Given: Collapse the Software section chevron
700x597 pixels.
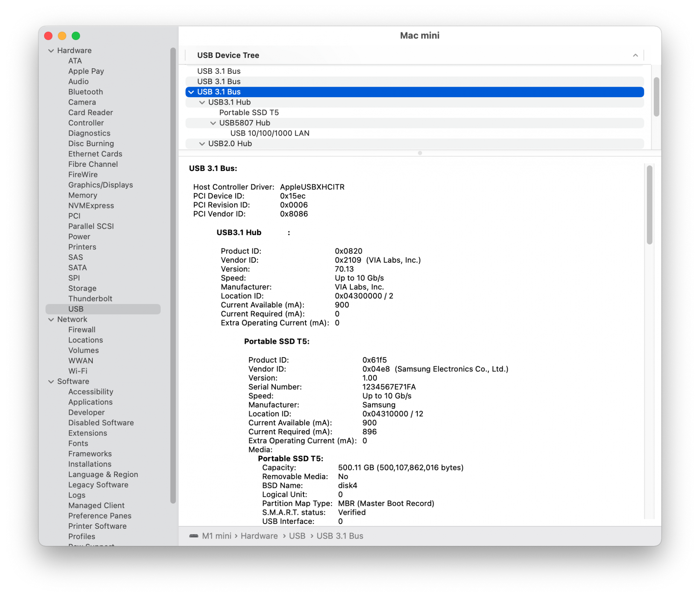Looking at the screenshot, I should [x=51, y=382].
